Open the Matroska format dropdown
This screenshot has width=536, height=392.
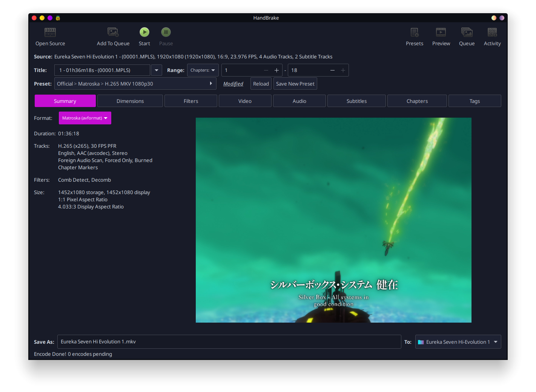click(x=84, y=118)
